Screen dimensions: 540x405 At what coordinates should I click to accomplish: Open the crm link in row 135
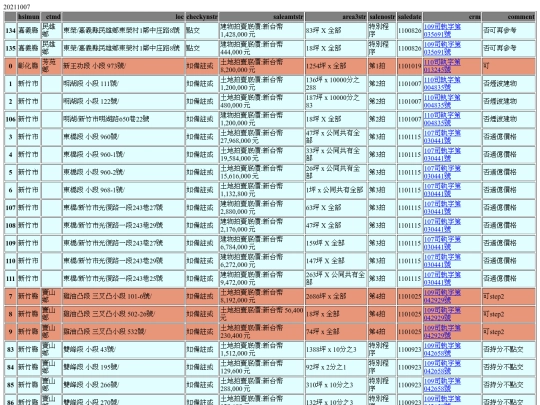coord(442,48)
